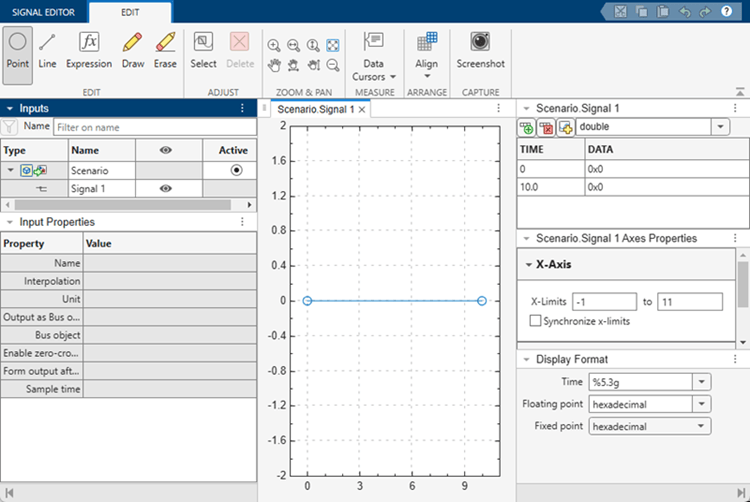
Task: Pick the Select adjust tool
Action: 203,52
